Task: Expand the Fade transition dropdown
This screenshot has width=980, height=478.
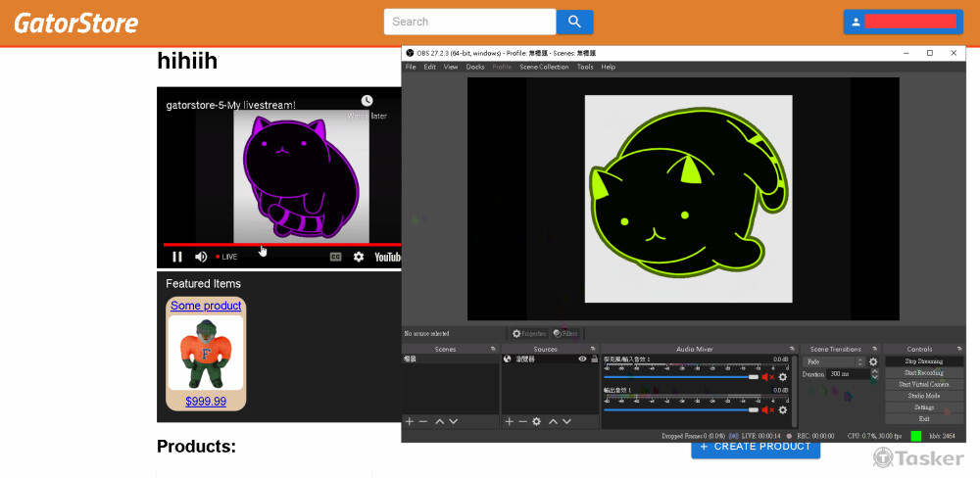Action: click(835, 361)
